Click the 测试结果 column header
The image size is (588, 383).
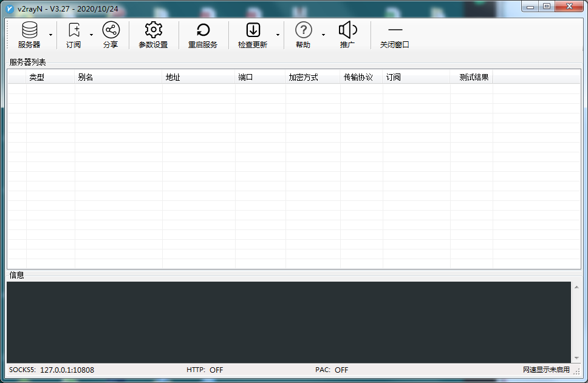click(x=473, y=77)
